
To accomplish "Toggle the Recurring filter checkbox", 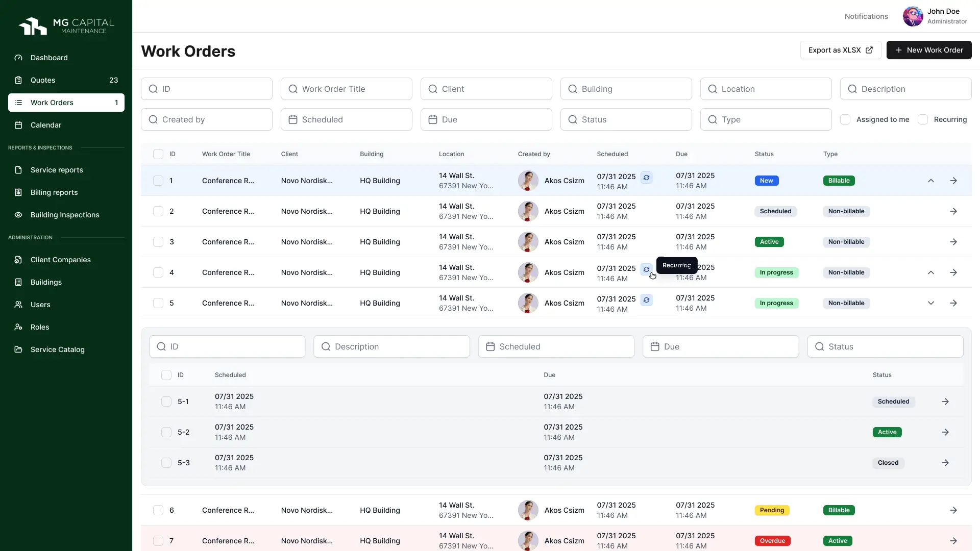I will tap(923, 119).
